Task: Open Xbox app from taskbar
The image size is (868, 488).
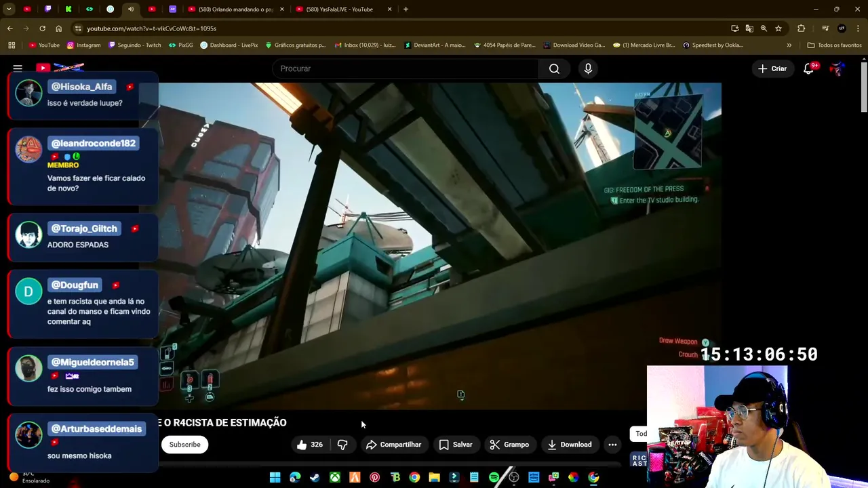Action: coord(335,478)
